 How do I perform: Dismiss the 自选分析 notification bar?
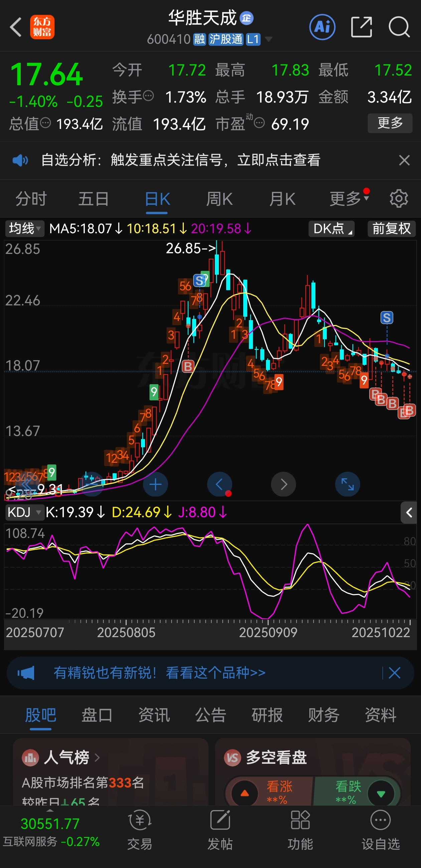[x=404, y=160]
